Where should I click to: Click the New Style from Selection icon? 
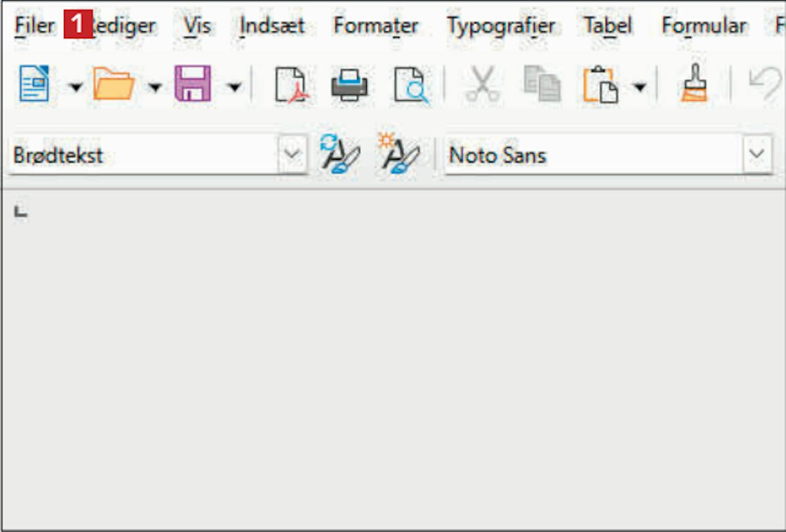(x=399, y=154)
